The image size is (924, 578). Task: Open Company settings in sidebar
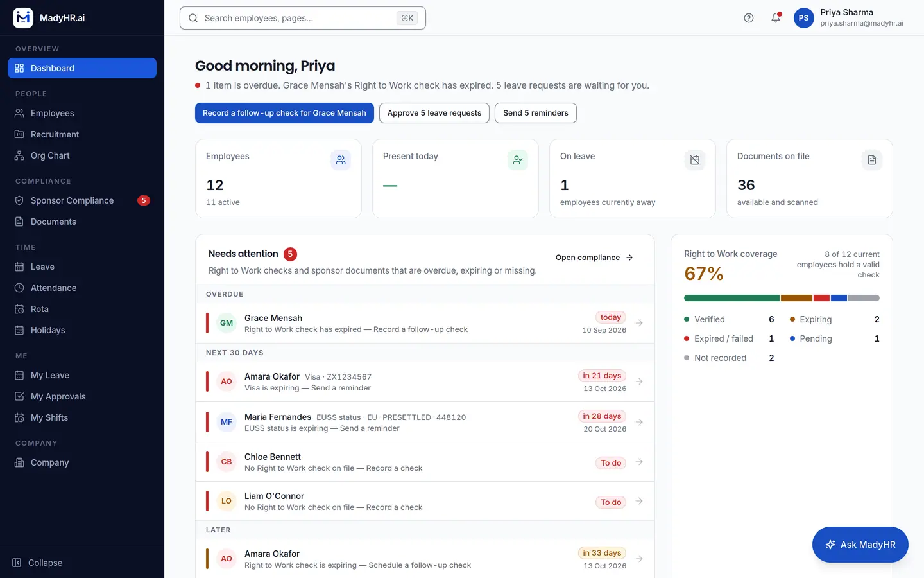tap(82, 462)
